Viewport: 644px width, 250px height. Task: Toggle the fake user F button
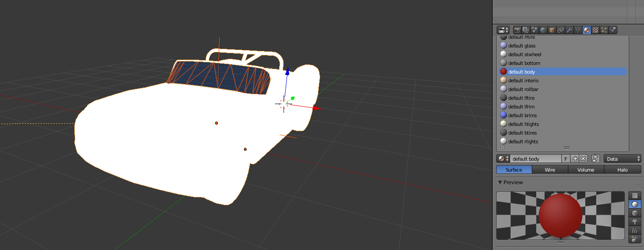(x=566, y=159)
